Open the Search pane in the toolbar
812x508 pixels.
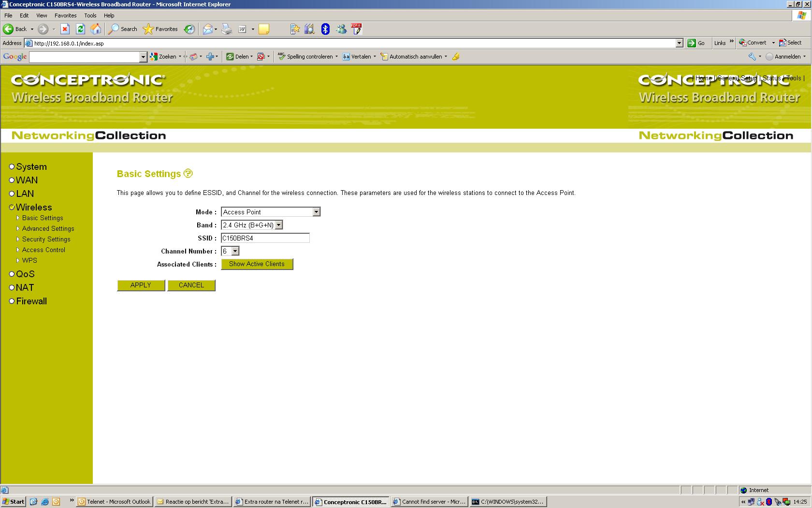tap(123, 29)
